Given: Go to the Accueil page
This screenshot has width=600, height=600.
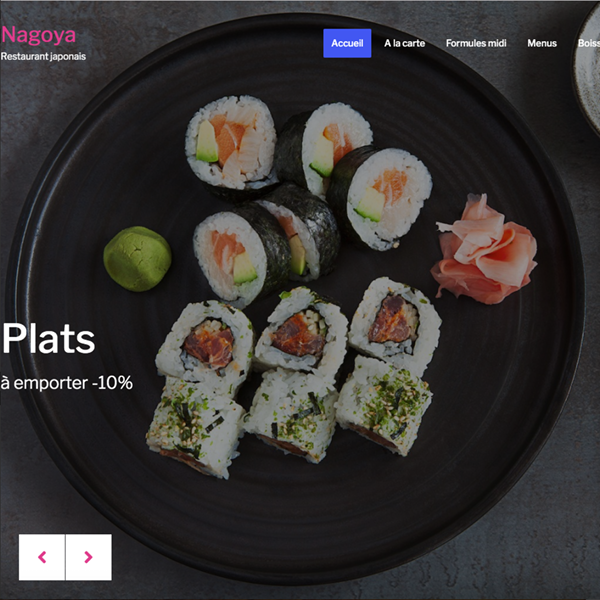Looking at the screenshot, I should click(x=347, y=43).
